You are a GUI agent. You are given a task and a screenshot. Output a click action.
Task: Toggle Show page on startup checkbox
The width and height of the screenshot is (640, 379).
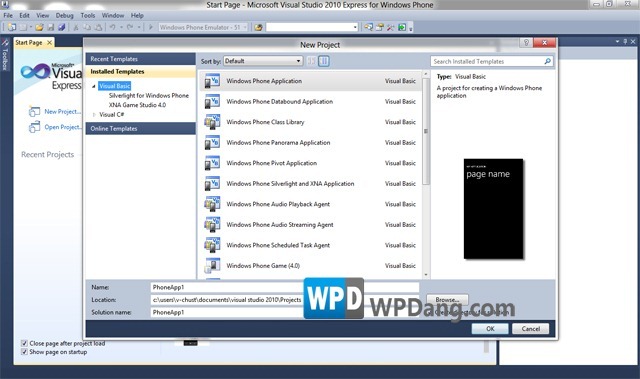[24, 352]
